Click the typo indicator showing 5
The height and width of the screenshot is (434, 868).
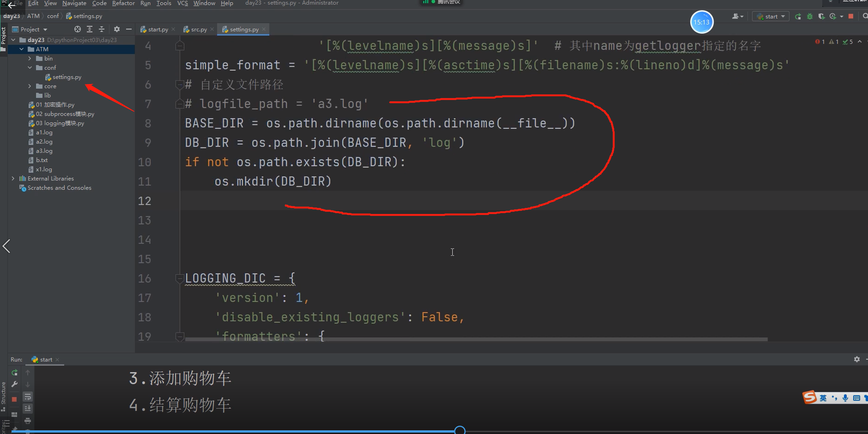point(848,42)
